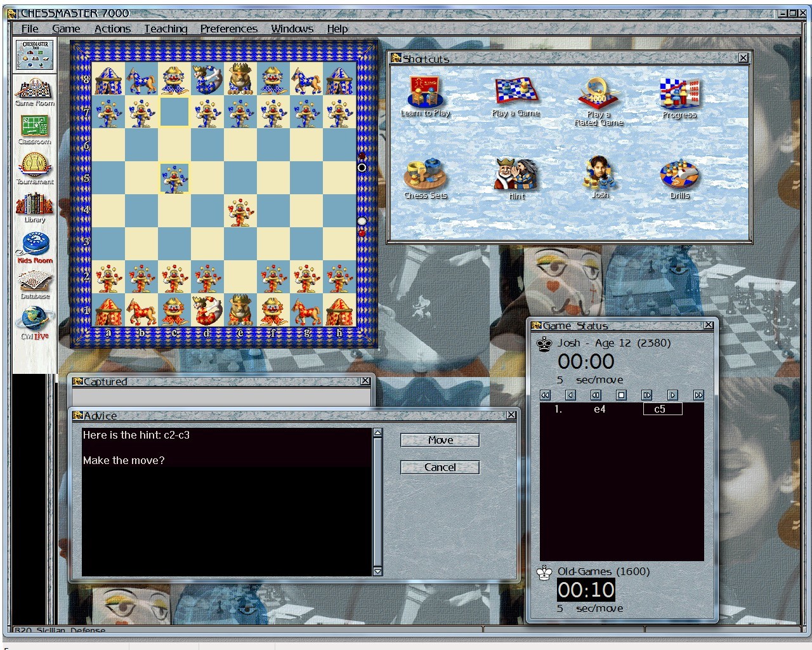Viewport: 812px width, 650px height.
Task: Click the replay-forward button in Game Status
Action: 646,395
